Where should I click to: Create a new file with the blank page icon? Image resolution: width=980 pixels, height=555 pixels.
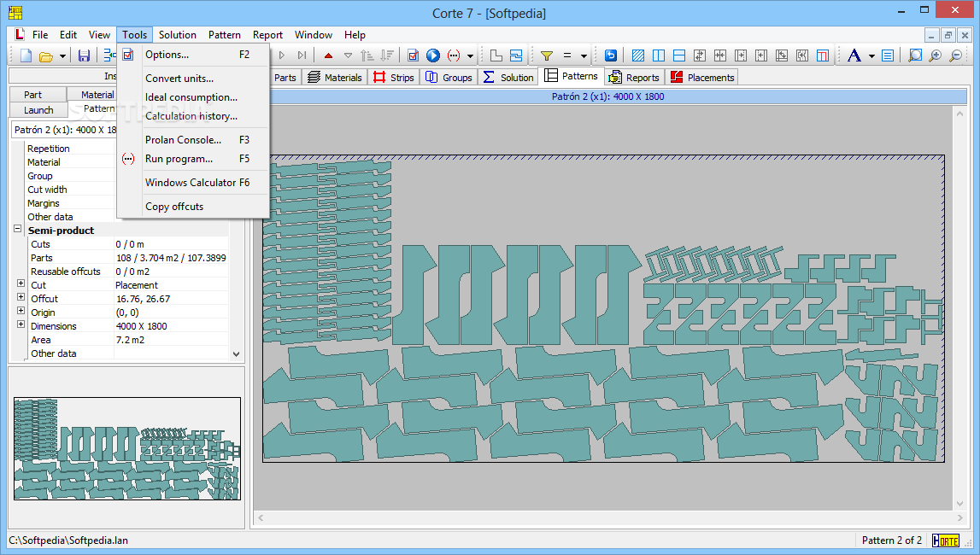click(26, 55)
